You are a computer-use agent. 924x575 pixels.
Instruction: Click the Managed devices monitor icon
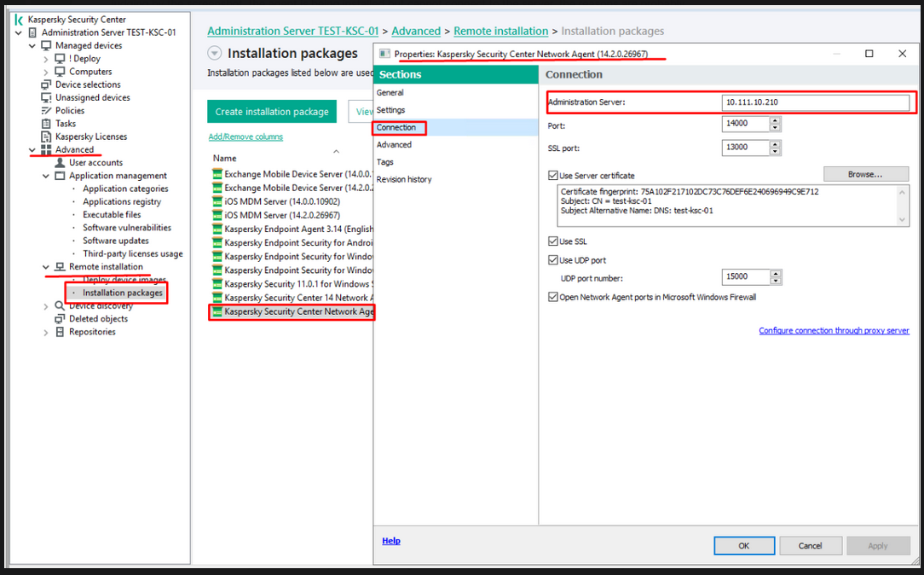pyautogui.click(x=47, y=45)
